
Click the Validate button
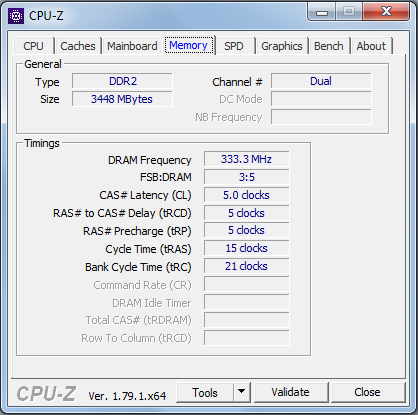[x=290, y=392]
